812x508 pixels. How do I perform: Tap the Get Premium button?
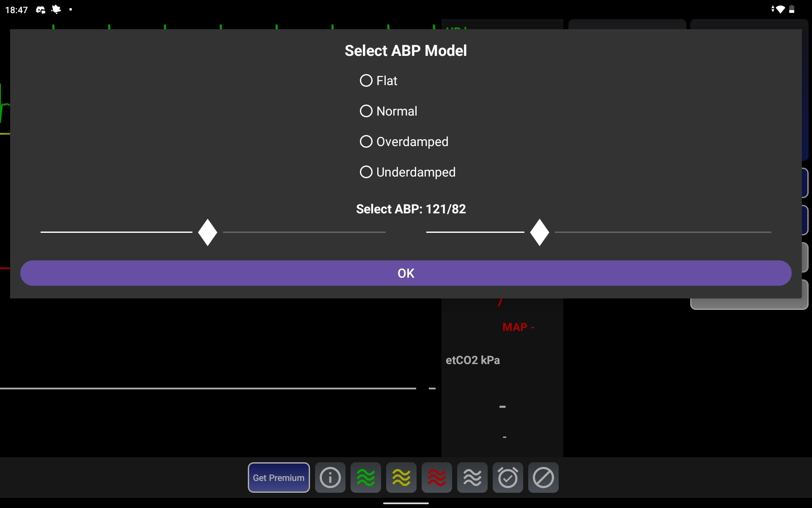point(279,478)
